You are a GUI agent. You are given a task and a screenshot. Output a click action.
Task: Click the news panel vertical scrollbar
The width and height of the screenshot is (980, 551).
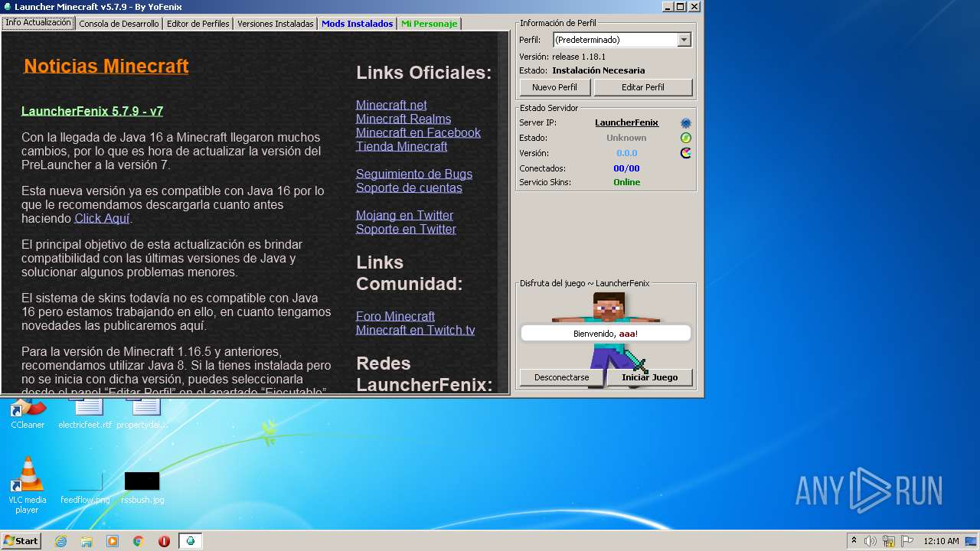point(503,213)
